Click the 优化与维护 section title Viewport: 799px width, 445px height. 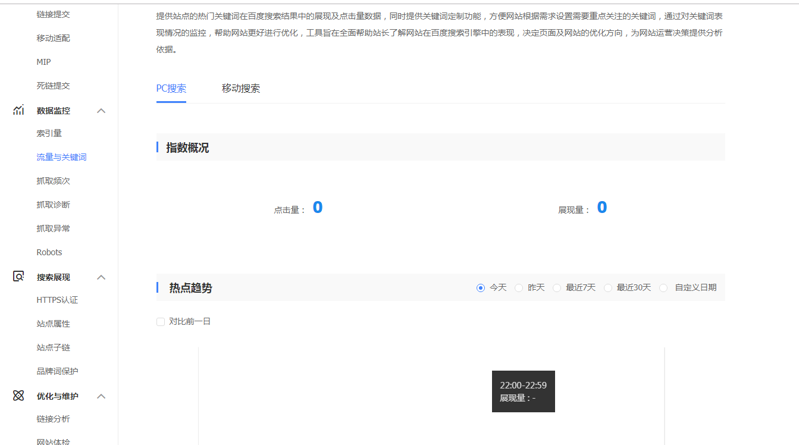click(57, 396)
